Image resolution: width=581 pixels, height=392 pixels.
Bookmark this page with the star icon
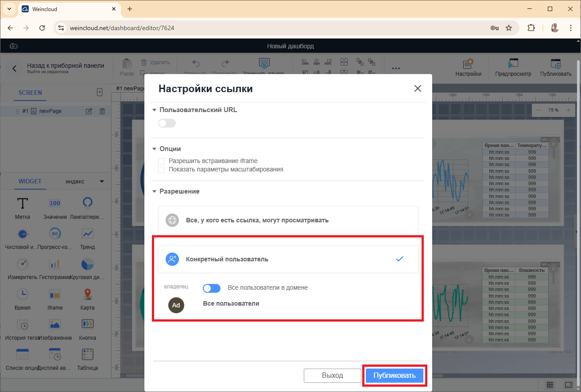click(509, 28)
